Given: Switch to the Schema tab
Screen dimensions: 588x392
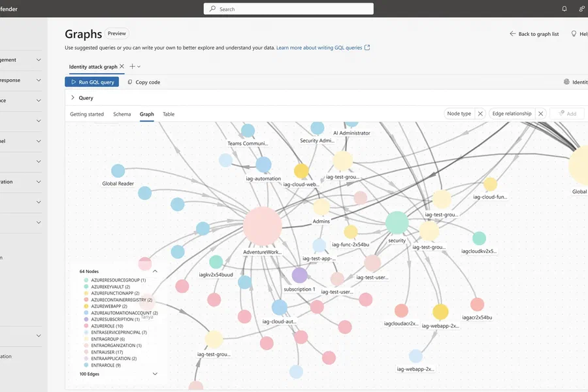Looking at the screenshot, I should [x=122, y=114].
